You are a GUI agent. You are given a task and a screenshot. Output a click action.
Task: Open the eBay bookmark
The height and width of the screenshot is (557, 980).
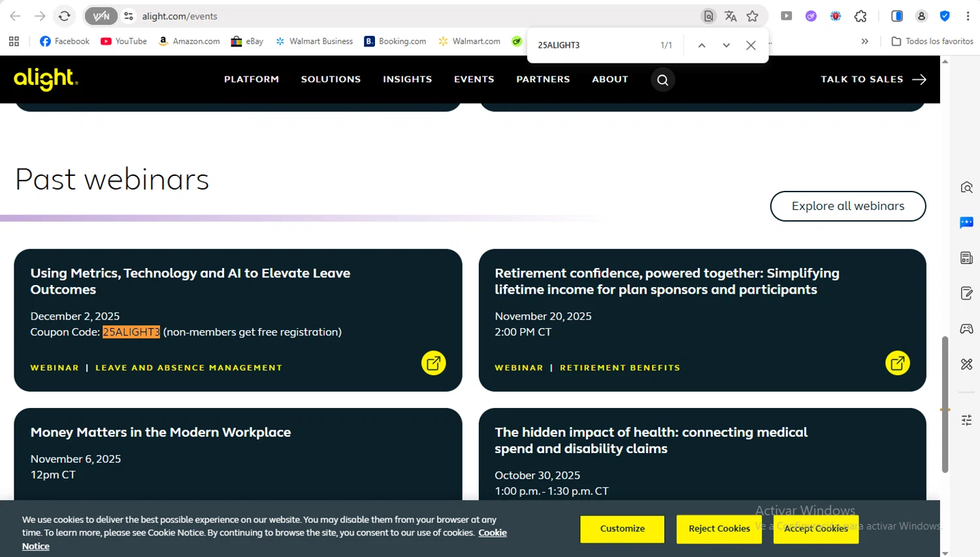(247, 41)
